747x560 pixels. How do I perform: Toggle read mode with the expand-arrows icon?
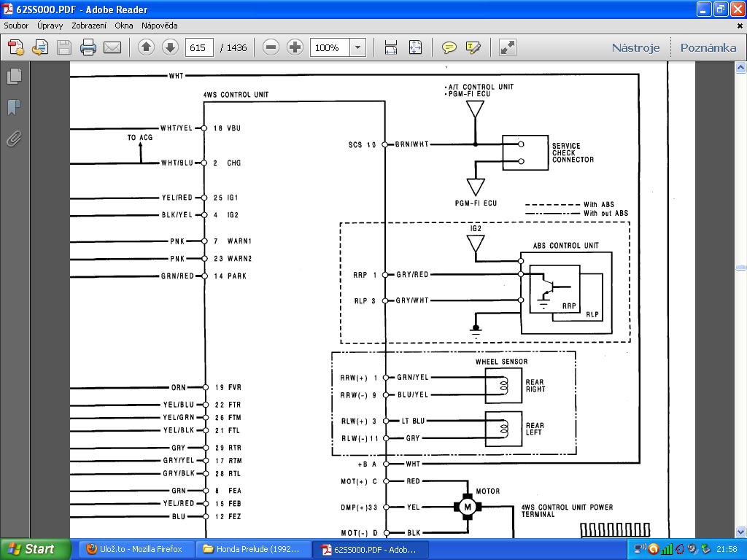(x=507, y=48)
